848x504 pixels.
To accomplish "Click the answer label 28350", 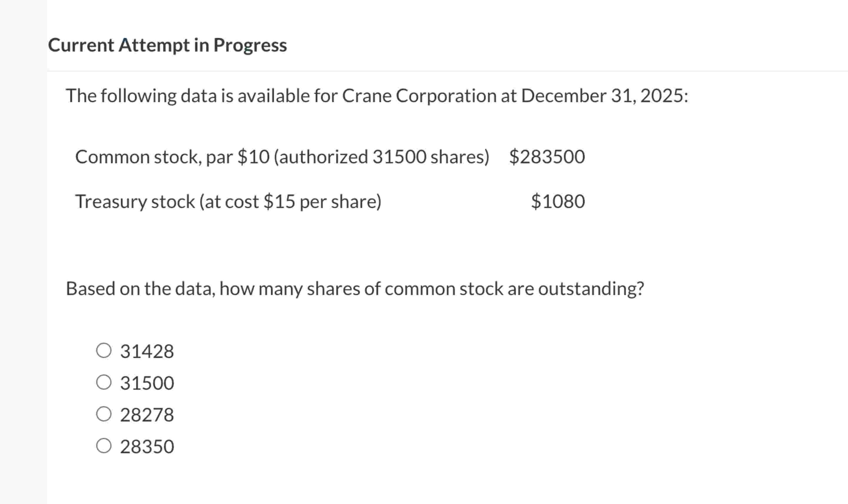I will (147, 445).
